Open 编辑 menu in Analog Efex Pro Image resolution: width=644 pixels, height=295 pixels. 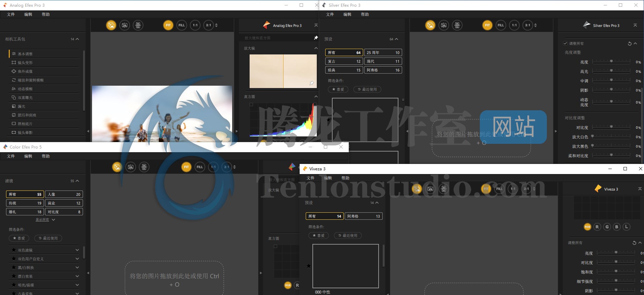tap(29, 14)
